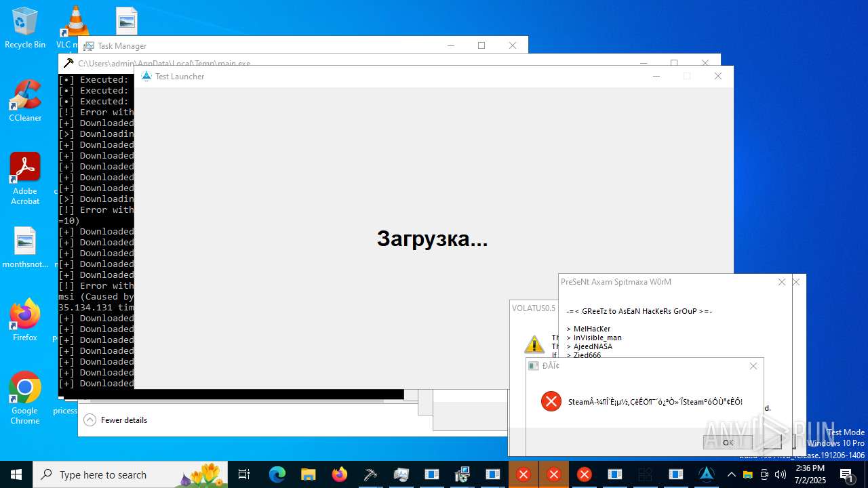Select the monthsnot image file on desktop

pos(25,248)
